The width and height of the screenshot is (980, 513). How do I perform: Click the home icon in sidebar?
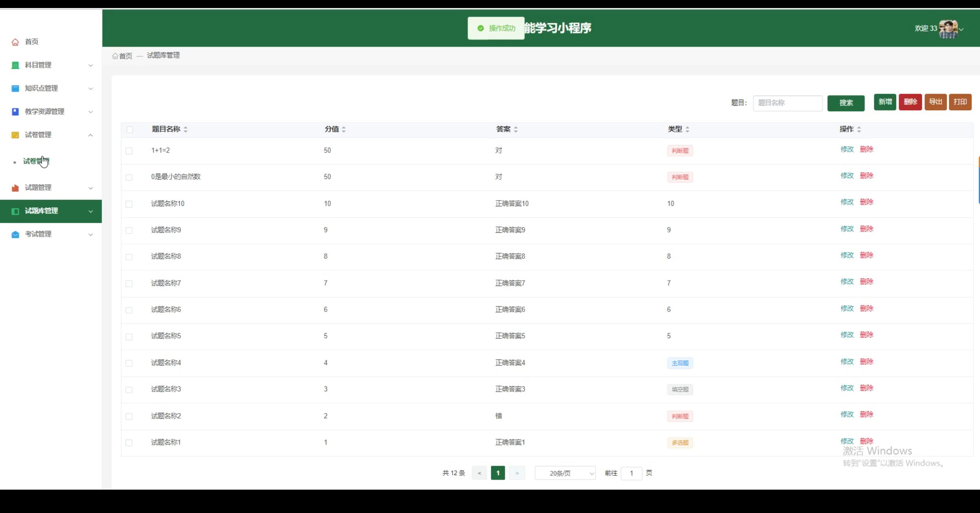(x=15, y=42)
